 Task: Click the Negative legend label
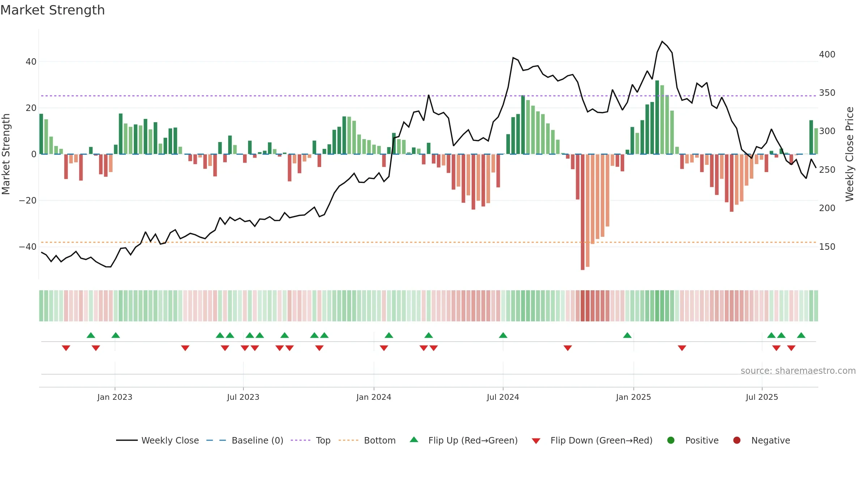pos(770,440)
